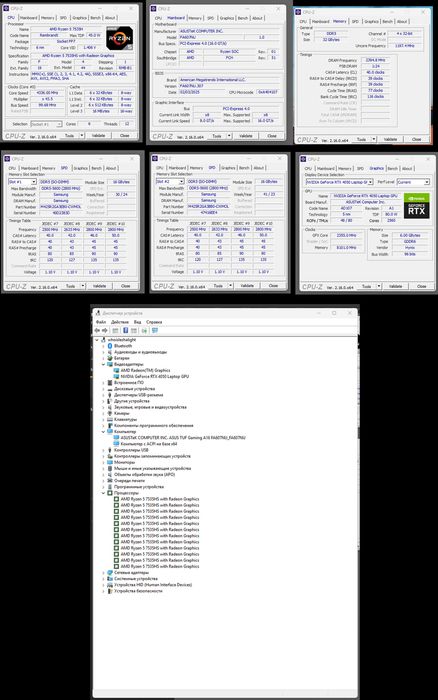This screenshot has height=700, width=438.
Task: Click the Мониторы monitor icon in tree
Action: (110, 462)
